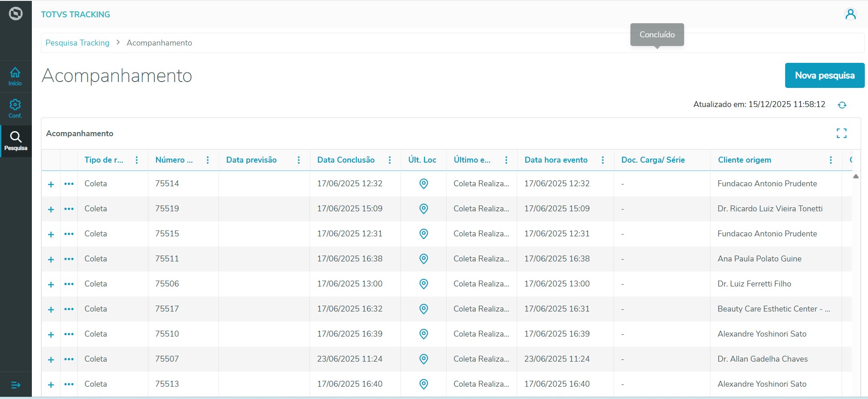
Task: Open Data previsão column options menu
Action: 299,160
